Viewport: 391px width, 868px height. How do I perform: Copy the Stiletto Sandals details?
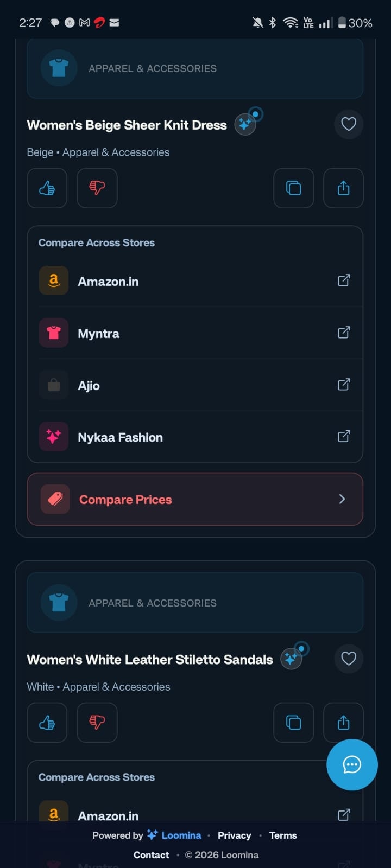coord(293,723)
